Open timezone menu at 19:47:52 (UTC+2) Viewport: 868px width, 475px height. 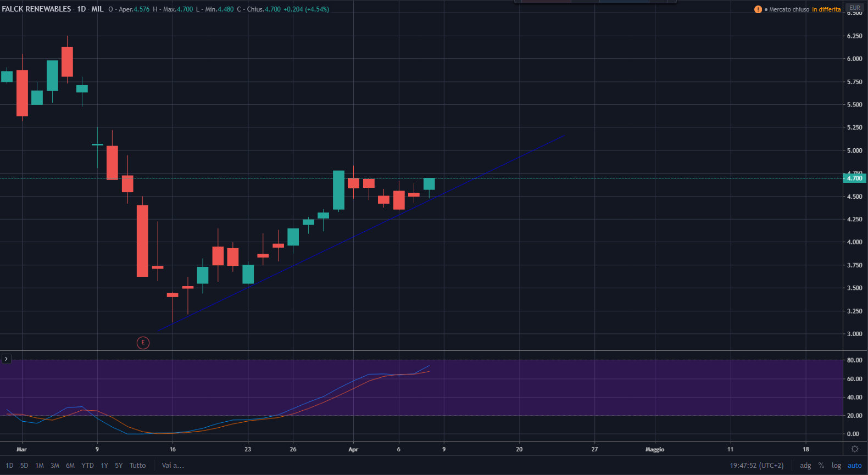click(x=756, y=466)
